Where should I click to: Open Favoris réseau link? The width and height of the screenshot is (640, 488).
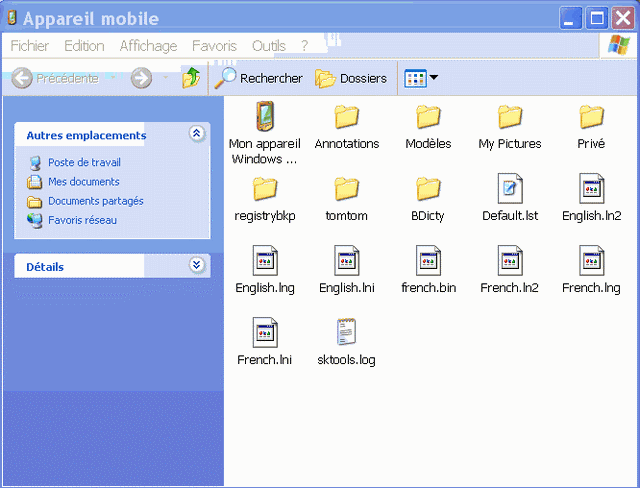tap(82, 220)
